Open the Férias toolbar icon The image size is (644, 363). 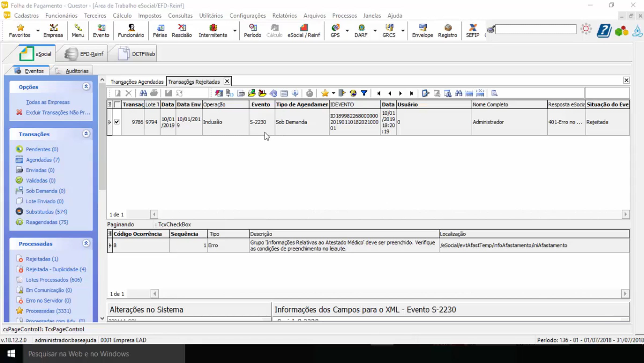click(x=160, y=30)
